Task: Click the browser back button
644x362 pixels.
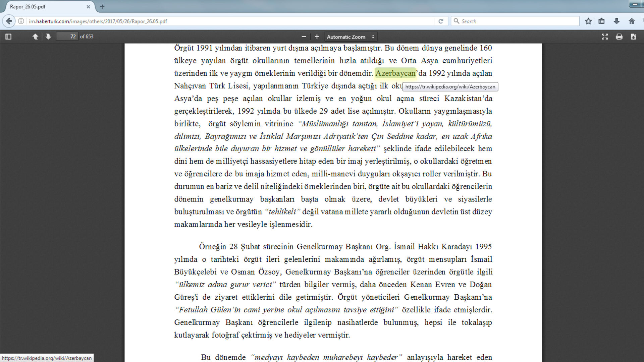Action: pos(9,21)
